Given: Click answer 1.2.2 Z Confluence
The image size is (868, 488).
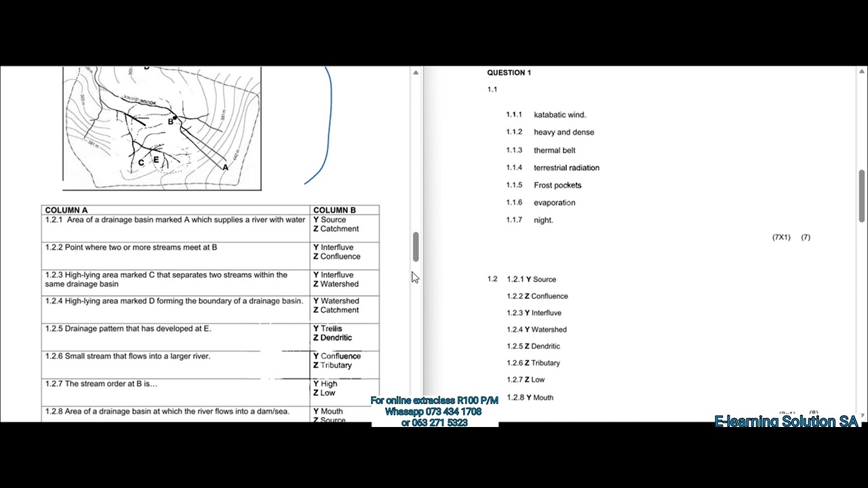Looking at the screenshot, I should 537,296.
